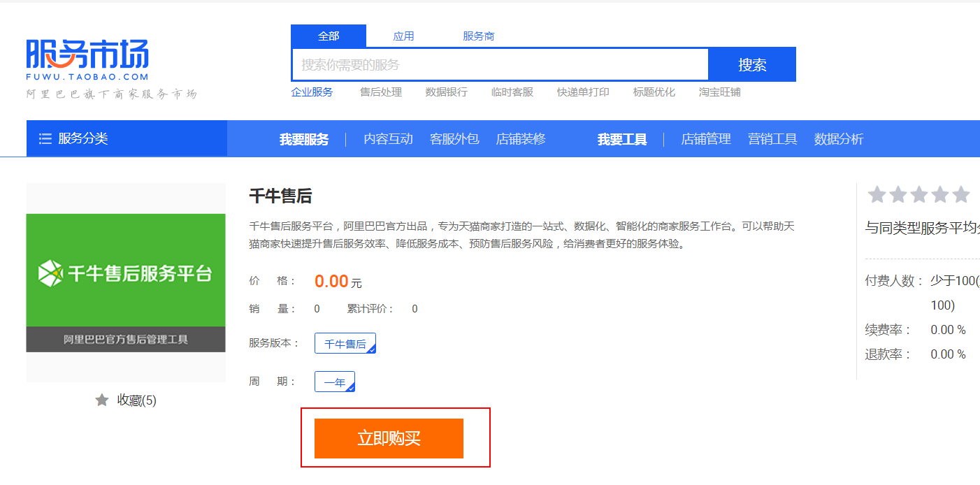Viewport: 980px width, 485px height.
Task: Open the 标题优化 quick link
Action: 654,92
